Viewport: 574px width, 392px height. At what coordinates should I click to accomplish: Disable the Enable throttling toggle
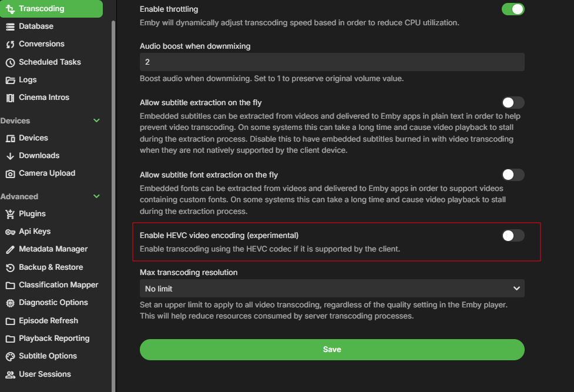pos(513,9)
